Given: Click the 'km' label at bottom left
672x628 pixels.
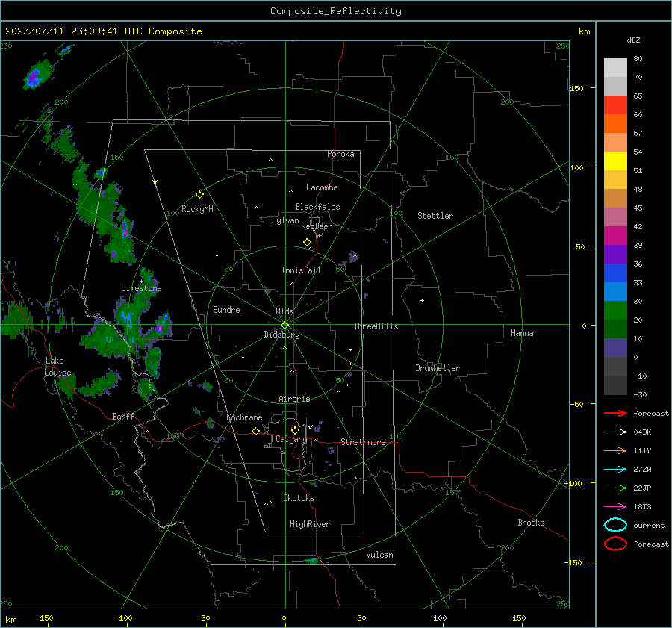Looking at the screenshot, I should tap(10, 620).
